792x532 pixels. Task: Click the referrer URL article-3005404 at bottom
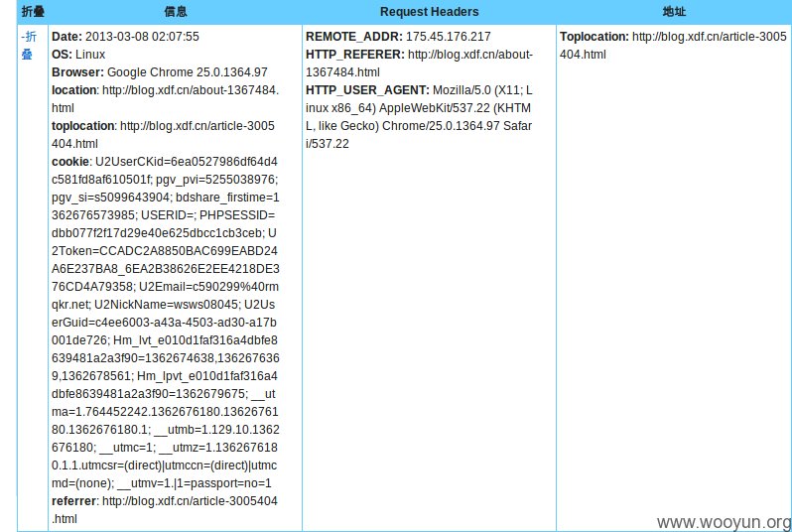165,510
